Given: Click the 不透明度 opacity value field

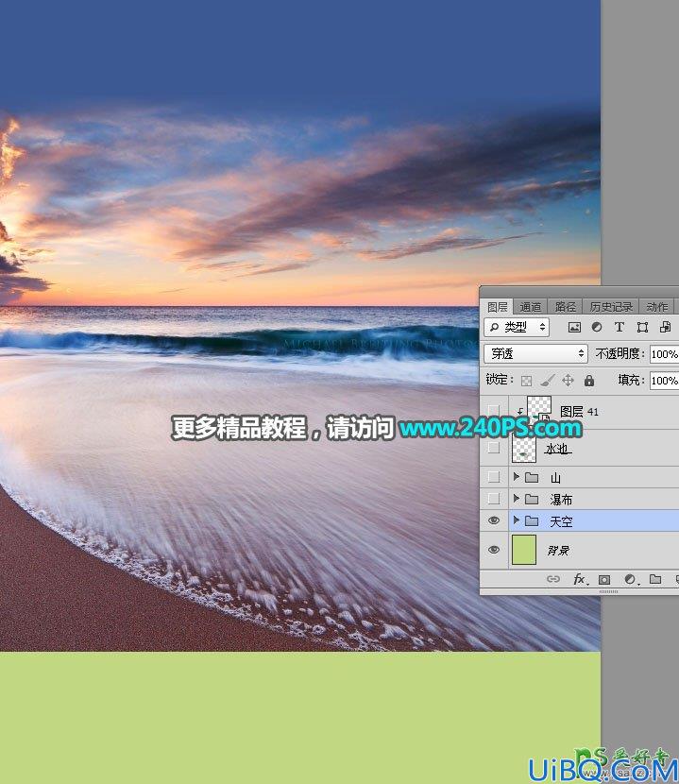Looking at the screenshot, I should [665, 354].
